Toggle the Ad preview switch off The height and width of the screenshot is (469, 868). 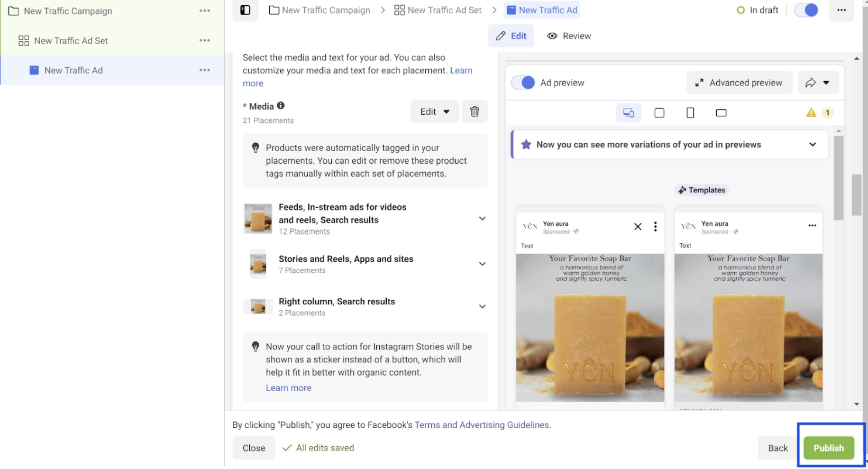[522, 82]
